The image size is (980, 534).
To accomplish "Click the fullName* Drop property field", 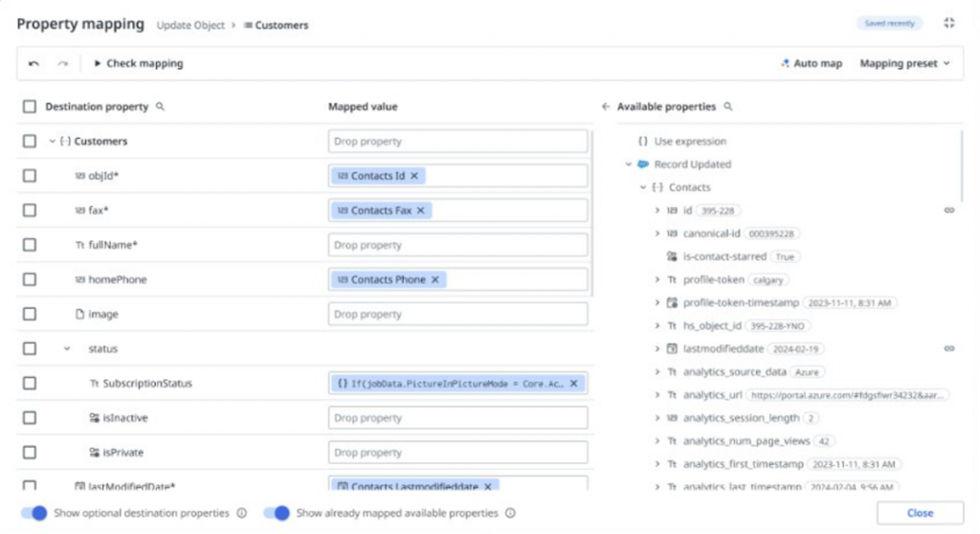I will 457,245.
